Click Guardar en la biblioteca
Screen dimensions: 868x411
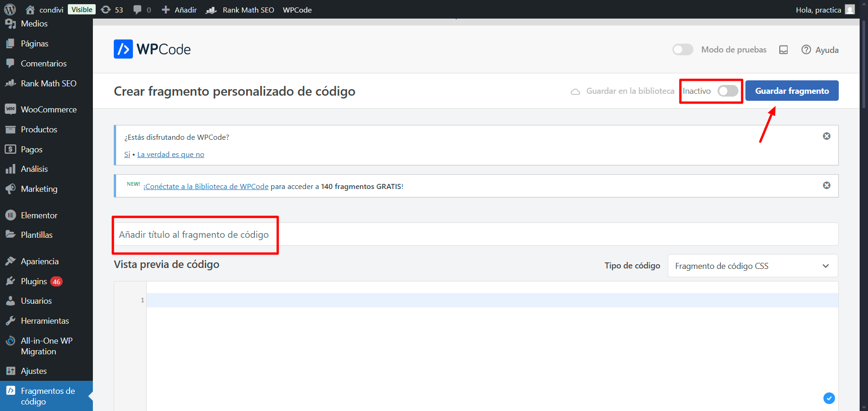630,91
